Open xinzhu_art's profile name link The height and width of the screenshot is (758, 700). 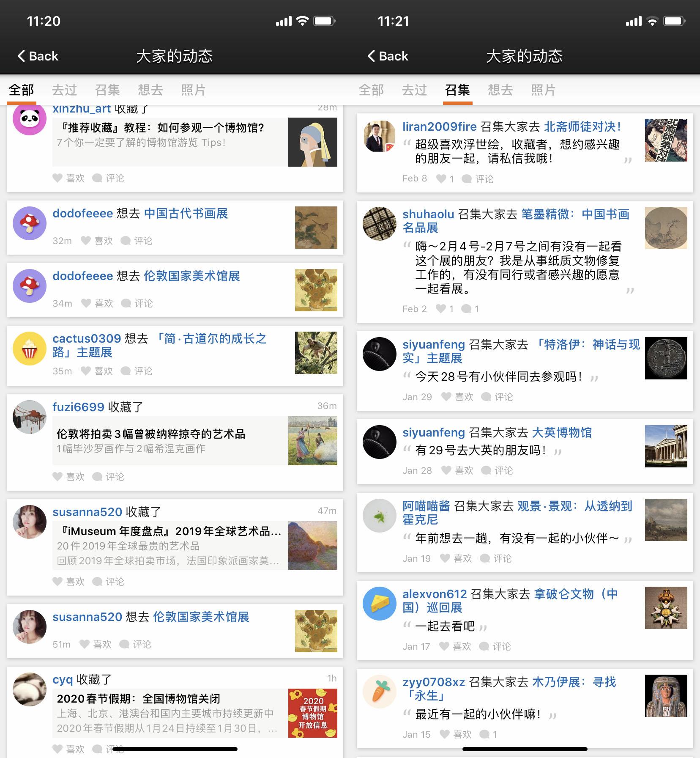point(82,109)
